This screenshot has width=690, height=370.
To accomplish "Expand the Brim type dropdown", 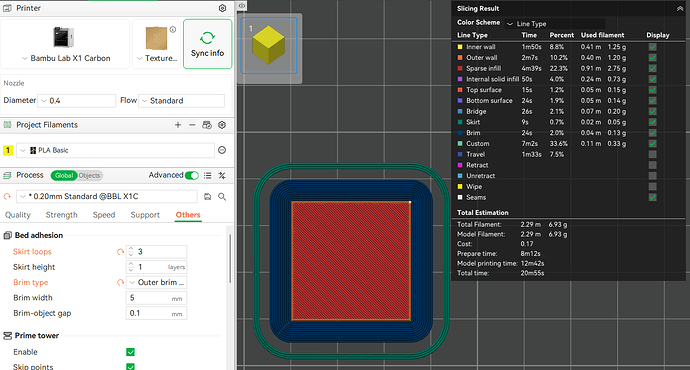I will click(156, 282).
